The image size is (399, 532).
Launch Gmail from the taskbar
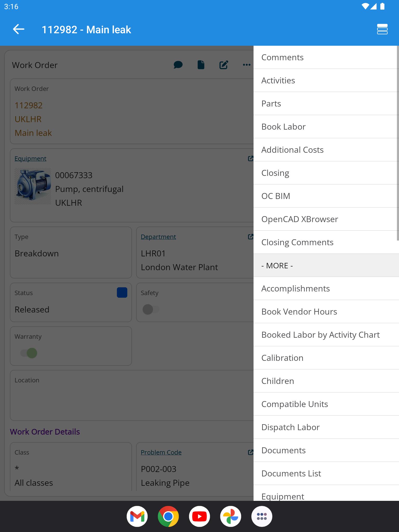click(137, 516)
